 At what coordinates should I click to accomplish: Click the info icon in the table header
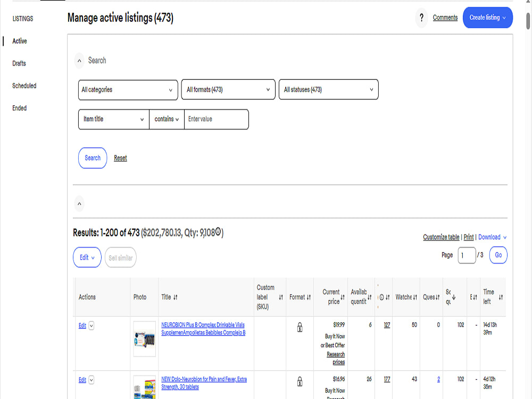pos(382,297)
